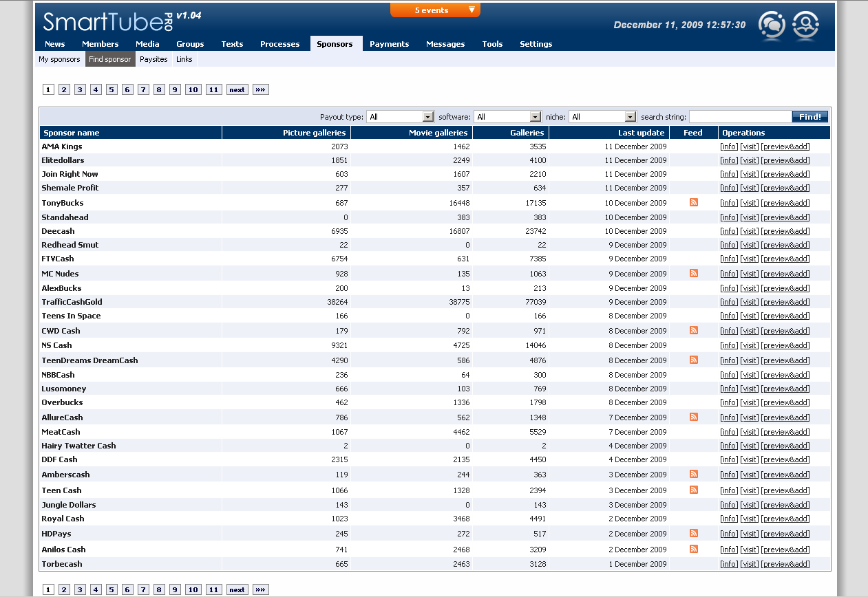Visit the Lusomoney sponsor site
Viewport: 868px width, 597px height.
coord(750,389)
